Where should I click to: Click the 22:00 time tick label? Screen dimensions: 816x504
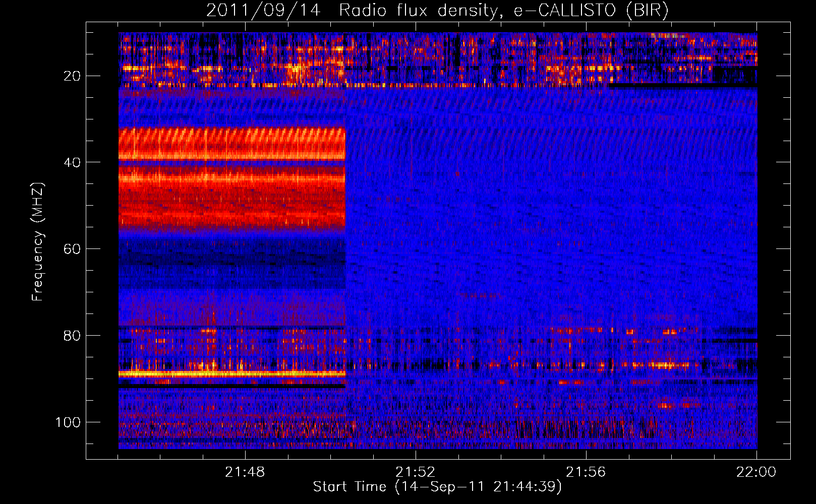tap(756, 472)
